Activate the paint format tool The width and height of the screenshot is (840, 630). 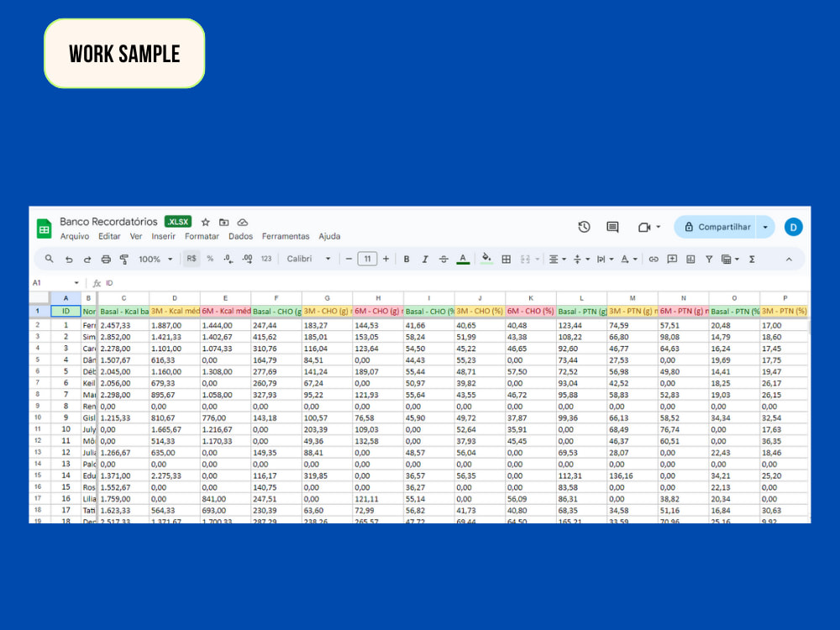tap(124, 260)
